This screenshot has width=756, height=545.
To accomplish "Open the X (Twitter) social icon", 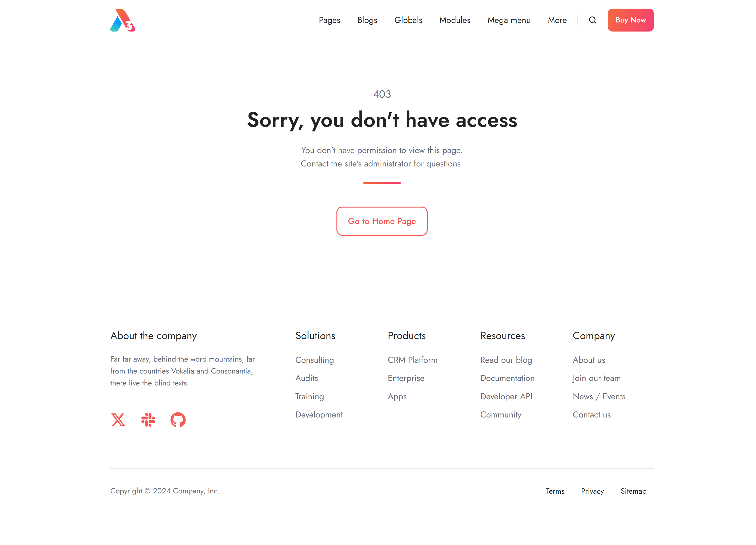I will coord(118,420).
